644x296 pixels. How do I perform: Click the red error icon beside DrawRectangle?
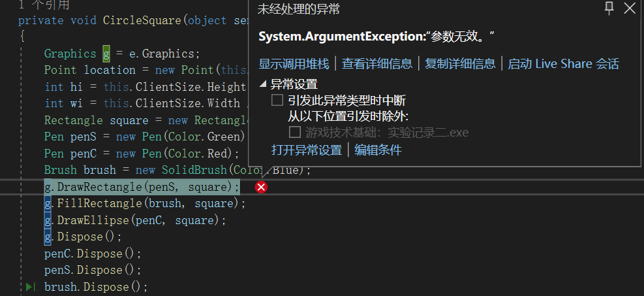261,188
